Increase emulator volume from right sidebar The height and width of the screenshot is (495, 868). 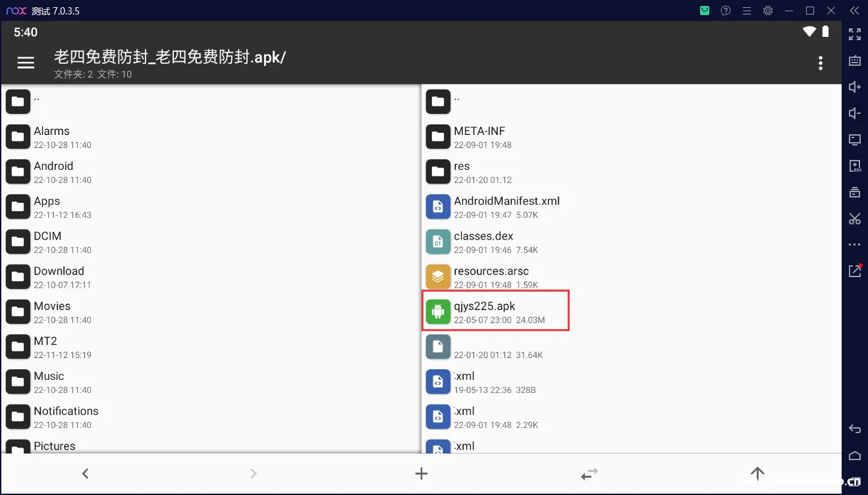pyautogui.click(x=854, y=86)
